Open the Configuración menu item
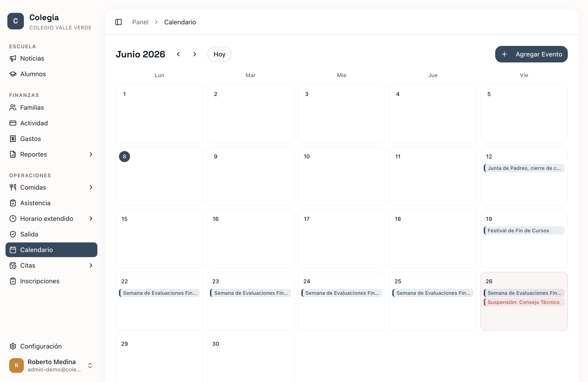Image resolution: width=588 pixels, height=382 pixels. coord(51,346)
